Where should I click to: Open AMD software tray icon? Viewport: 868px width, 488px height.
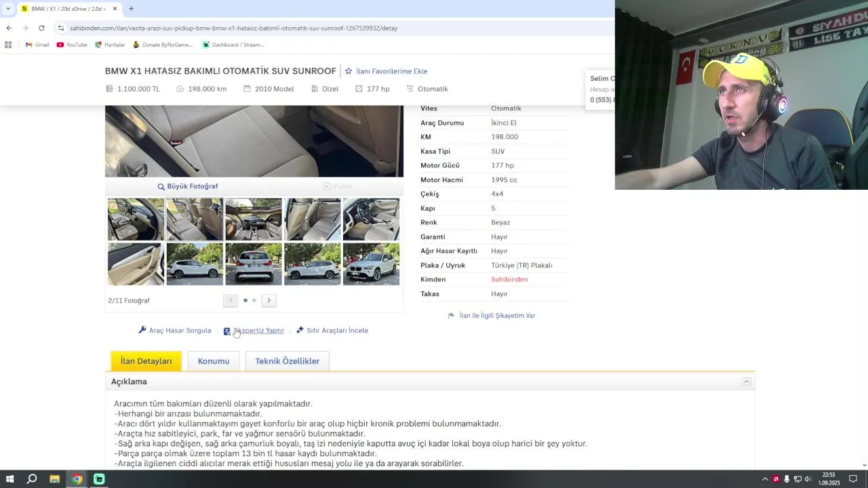pyautogui.click(x=776, y=479)
